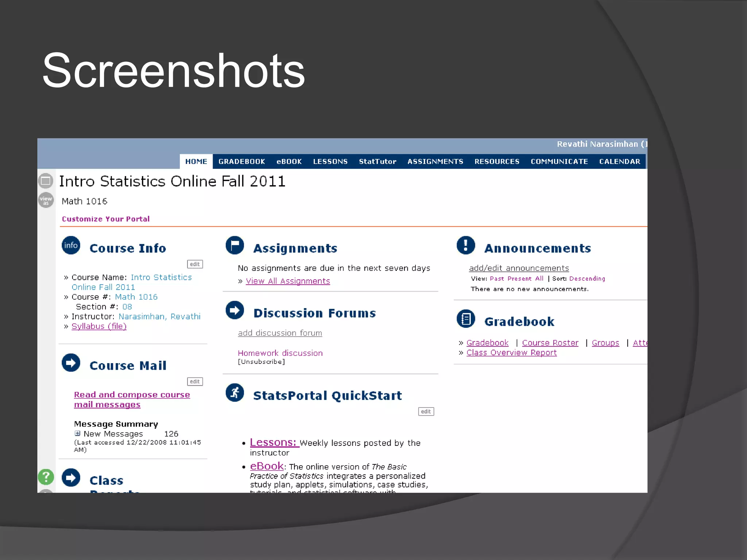Open the COMMUNICATE tab
Image resolution: width=747 pixels, height=560 pixels.
coord(560,162)
